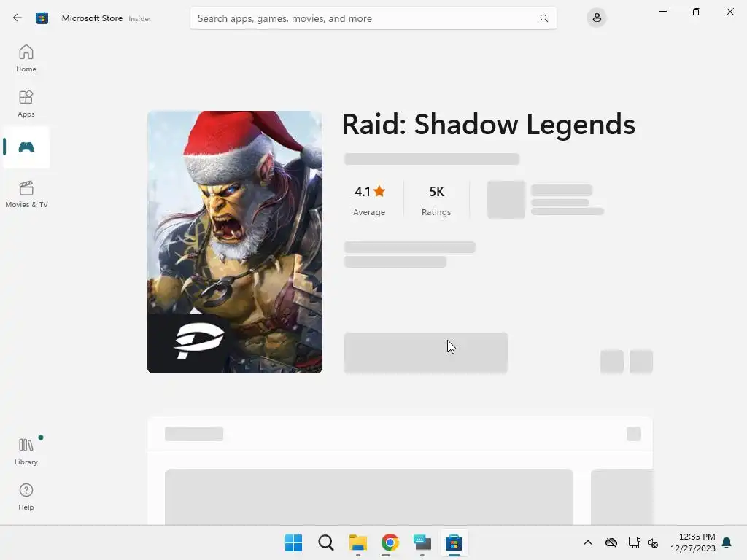Screen dimensions: 747x560
Task: Click the search apps input field
Action: pyautogui.click(x=373, y=18)
